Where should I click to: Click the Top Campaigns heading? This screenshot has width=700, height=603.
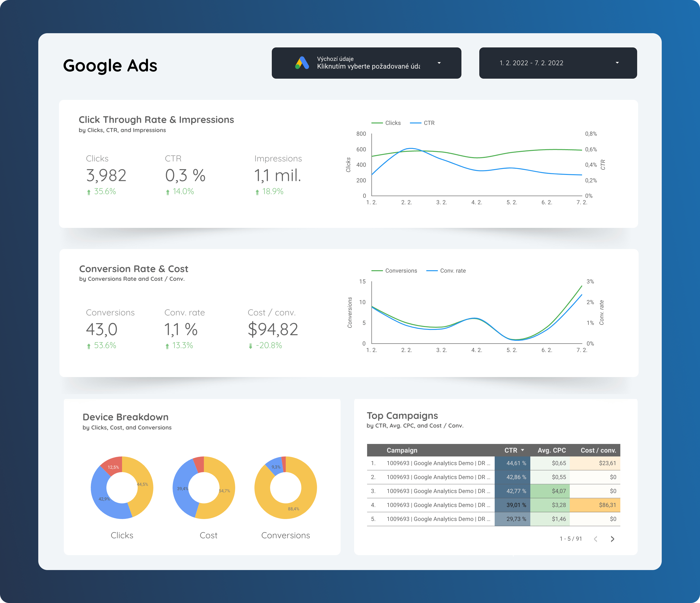[x=402, y=416]
